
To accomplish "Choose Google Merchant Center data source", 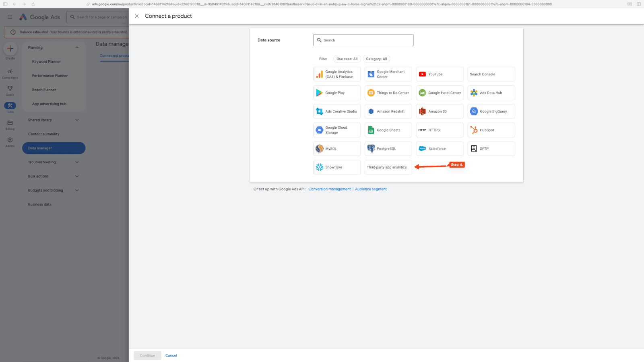I will pyautogui.click(x=388, y=74).
